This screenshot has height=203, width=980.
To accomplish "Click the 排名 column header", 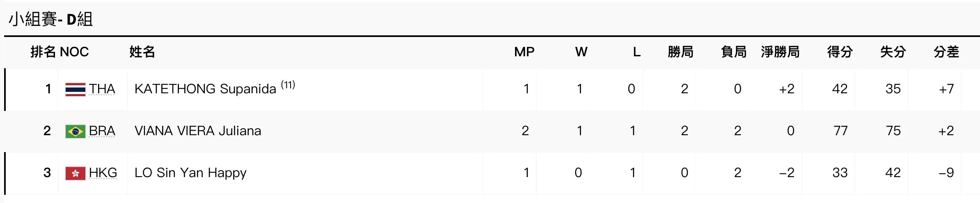I will click(43, 52).
